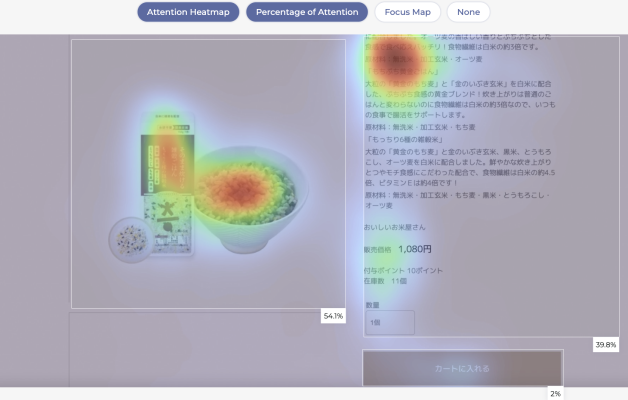Image resolution: width=628 pixels, height=400 pixels.
Task: Open the おいしいお米屋さん shop link
Action: point(397,227)
